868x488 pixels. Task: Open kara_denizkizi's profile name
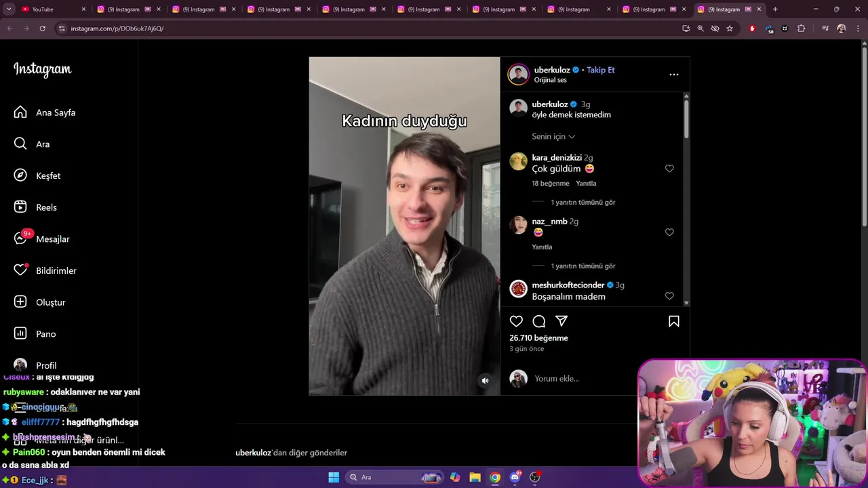557,158
